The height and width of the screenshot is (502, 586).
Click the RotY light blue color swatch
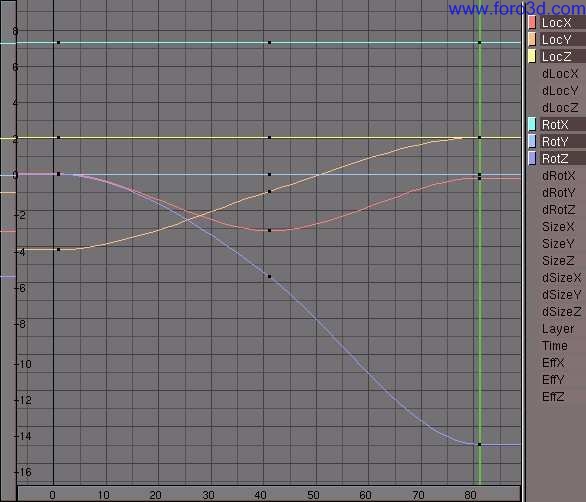[x=532, y=141]
